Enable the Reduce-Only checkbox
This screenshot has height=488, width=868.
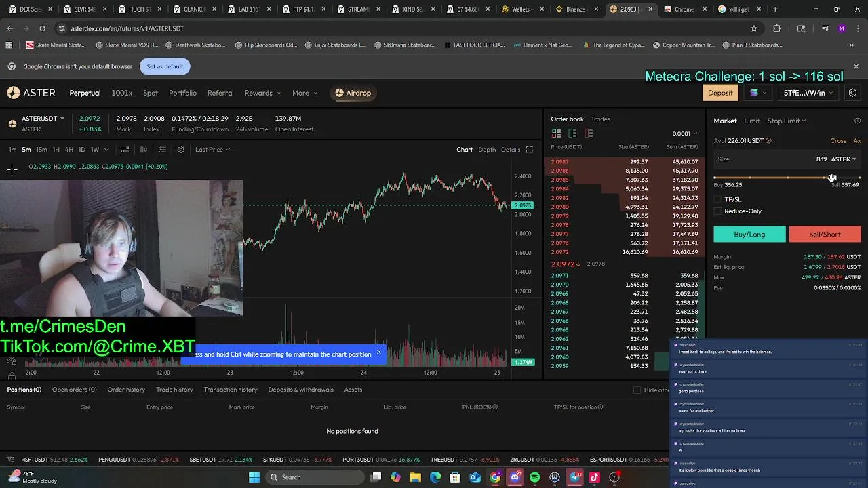coord(718,211)
